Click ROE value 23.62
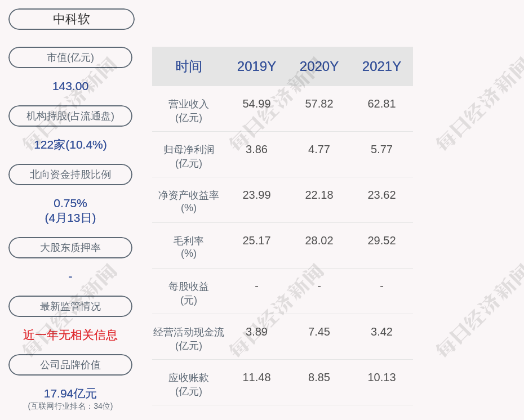Viewport: 524px width, 420px height. [x=381, y=195]
